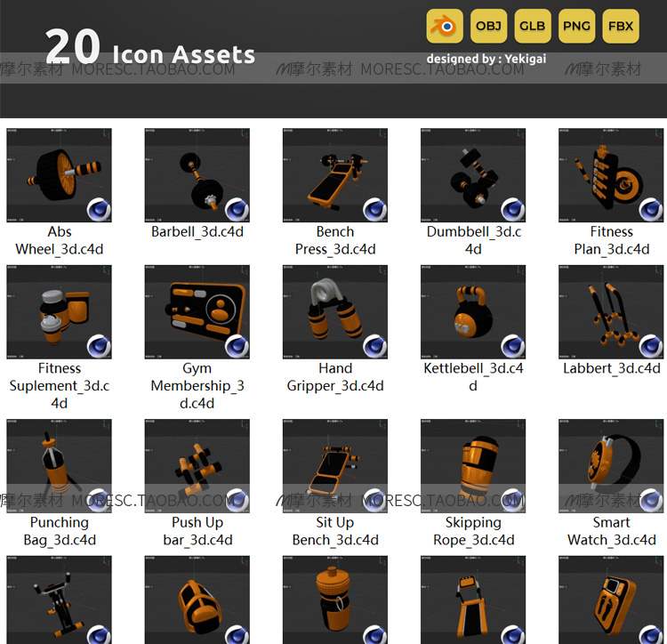This screenshot has height=644, width=667.
Task: Open the Abs Wheel_3d.c4d thumbnail
Action: (x=59, y=175)
